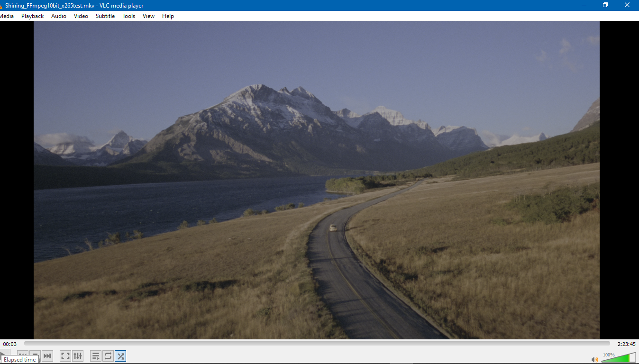Mute audio with the speaker icon
This screenshot has height=364, width=639.
tap(595, 359)
